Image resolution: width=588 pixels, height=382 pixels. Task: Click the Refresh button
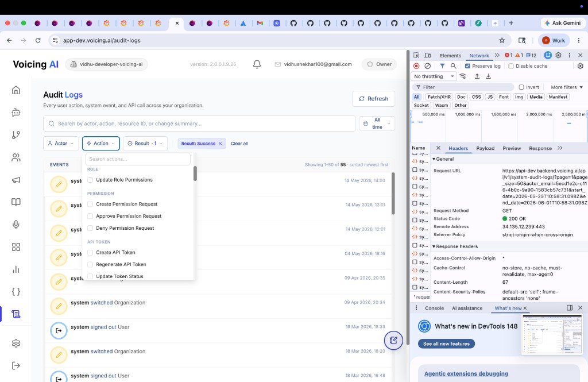click(373, 99)
